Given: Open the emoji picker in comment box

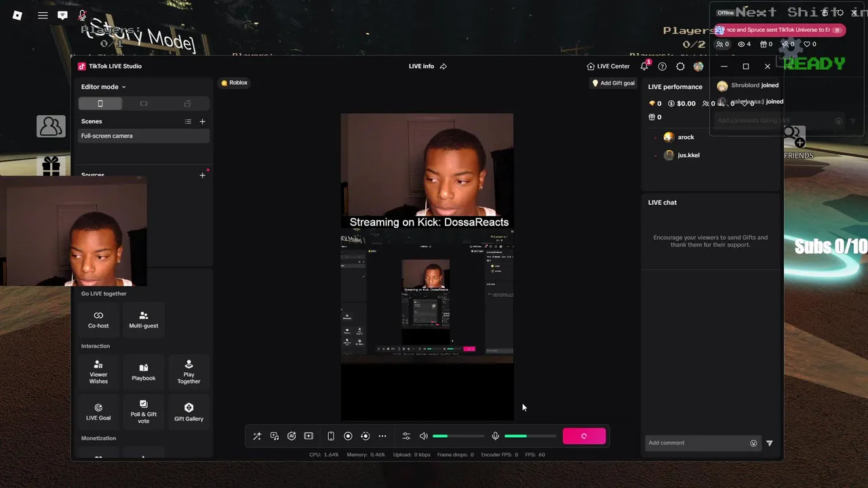Looking at the screenshot, I should [753, 443].
